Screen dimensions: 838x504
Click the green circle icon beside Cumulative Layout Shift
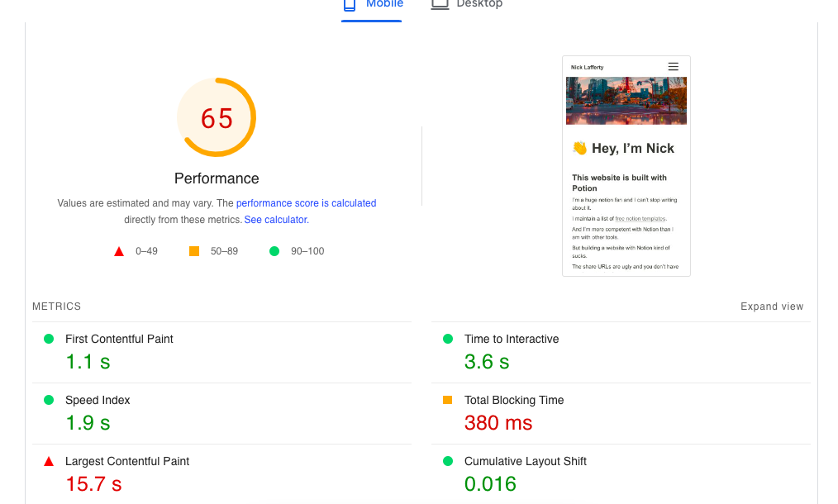click(x=447, y=460)
